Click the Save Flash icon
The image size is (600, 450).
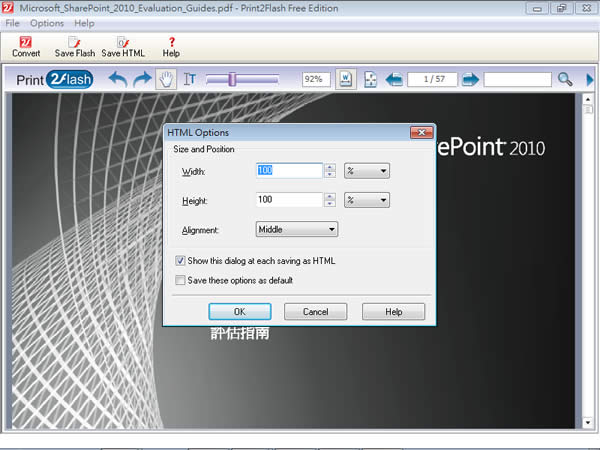click(x=75, y=46)
